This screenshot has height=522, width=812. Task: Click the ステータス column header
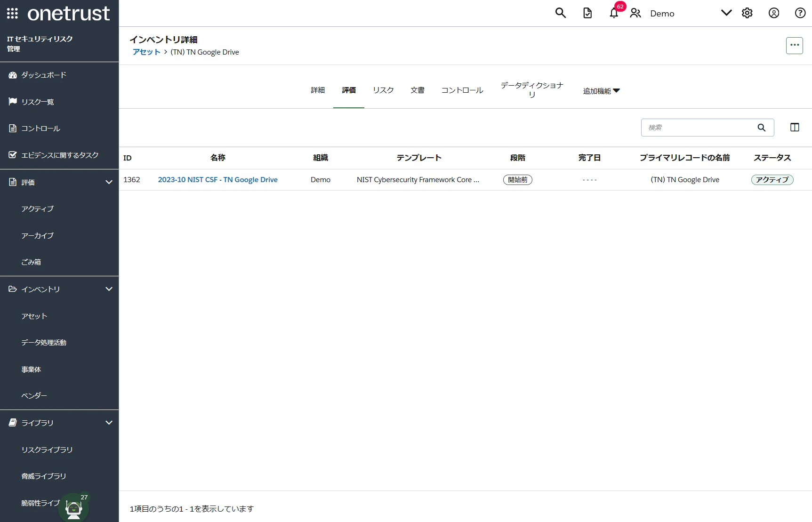tap(772, 158)
